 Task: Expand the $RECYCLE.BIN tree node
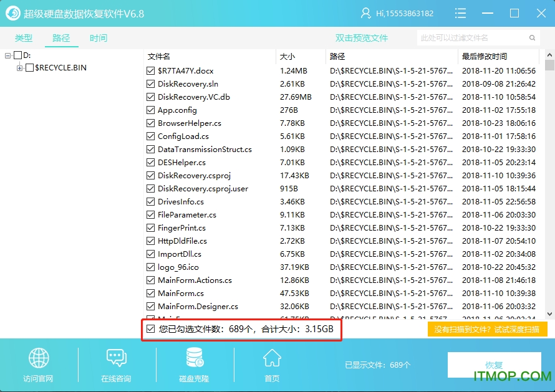coord(20,68)
